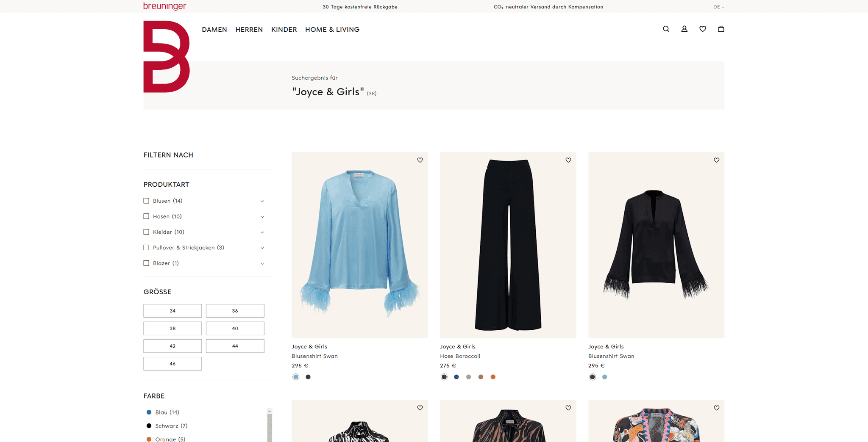Open the search magnifier icon
Viewport: 868px width, 442px height.
(666, 29)
